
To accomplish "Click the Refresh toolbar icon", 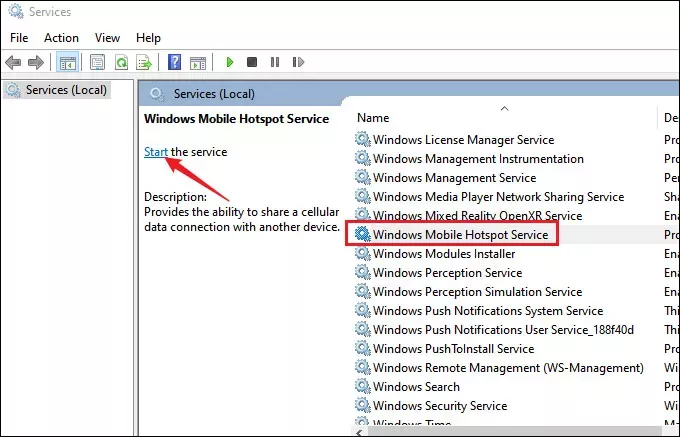I will click(121, 62).
